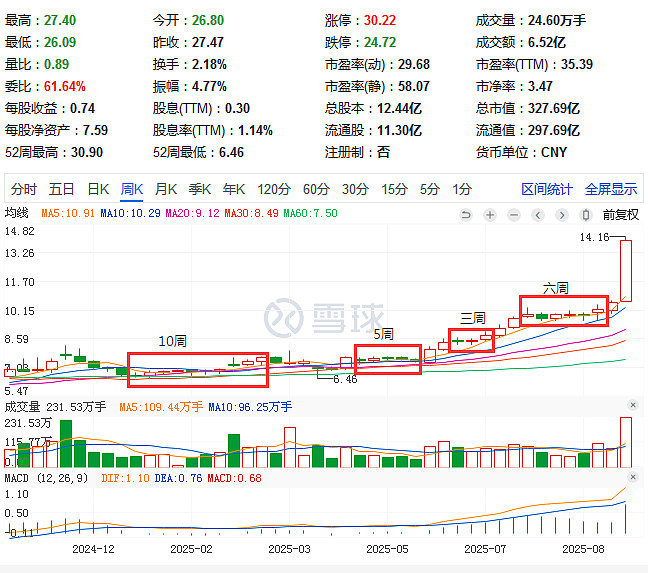Click the 最高 27.40 value

point(60,20)
